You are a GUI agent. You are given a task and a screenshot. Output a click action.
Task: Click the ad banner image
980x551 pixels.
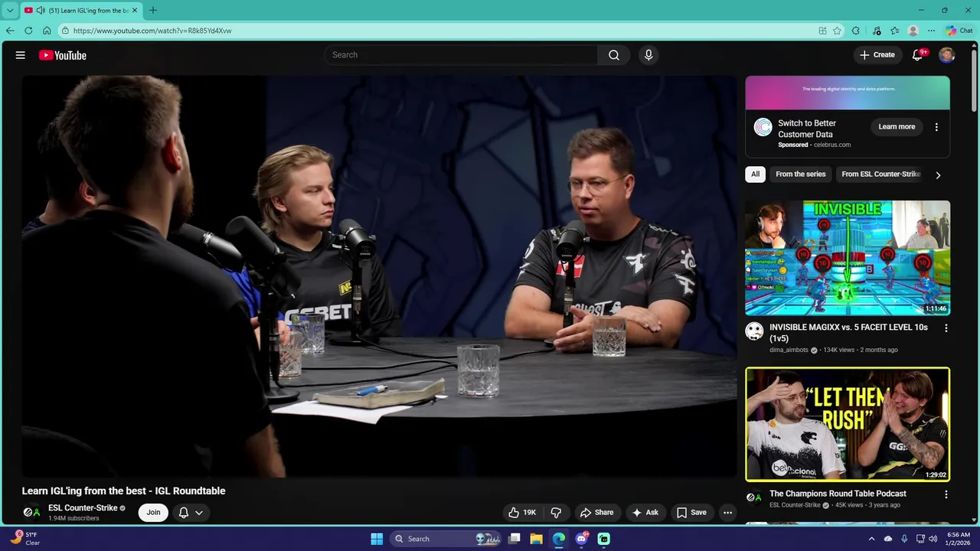pos(848,93)
